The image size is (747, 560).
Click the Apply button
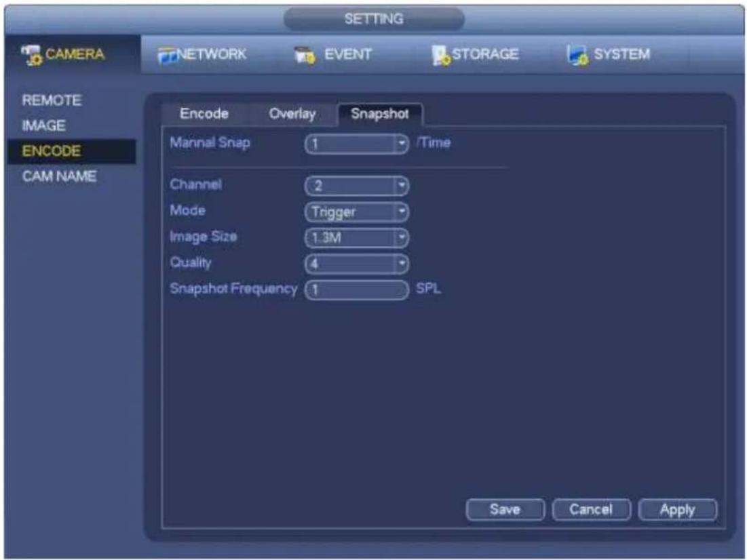pos(677,510)
